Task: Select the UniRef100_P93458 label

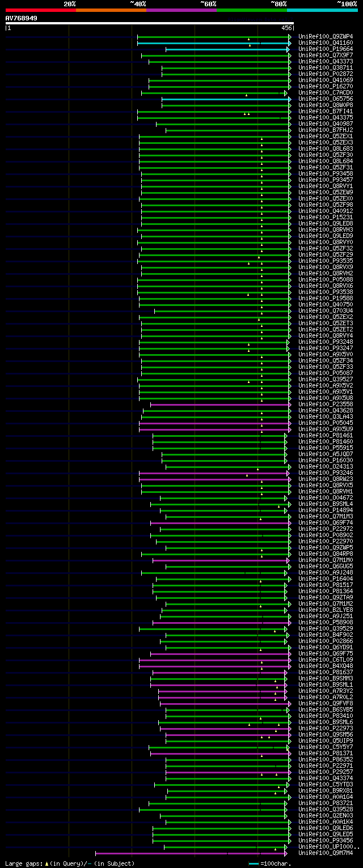Action: 325,173
